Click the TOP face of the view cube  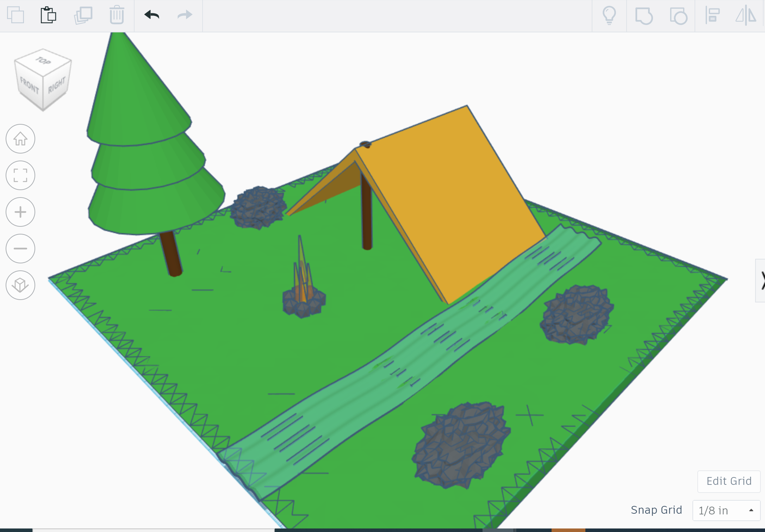click(x=43, y=62)
